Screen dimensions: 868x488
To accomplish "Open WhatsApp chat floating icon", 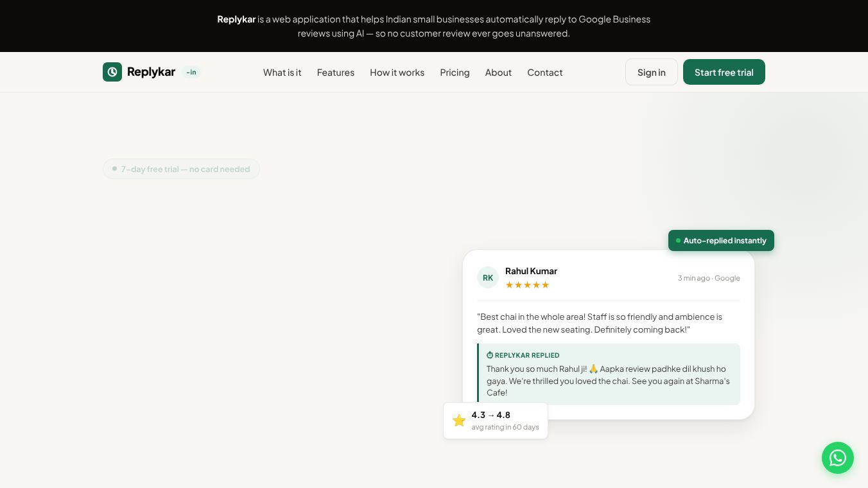I will coord(838,458).
